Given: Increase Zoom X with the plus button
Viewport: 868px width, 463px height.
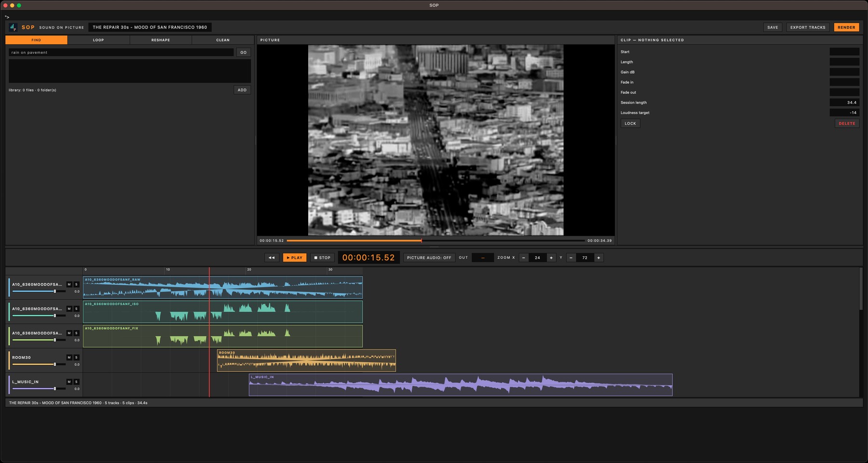Looking at the screenshot, I should (x=551, y=258).
